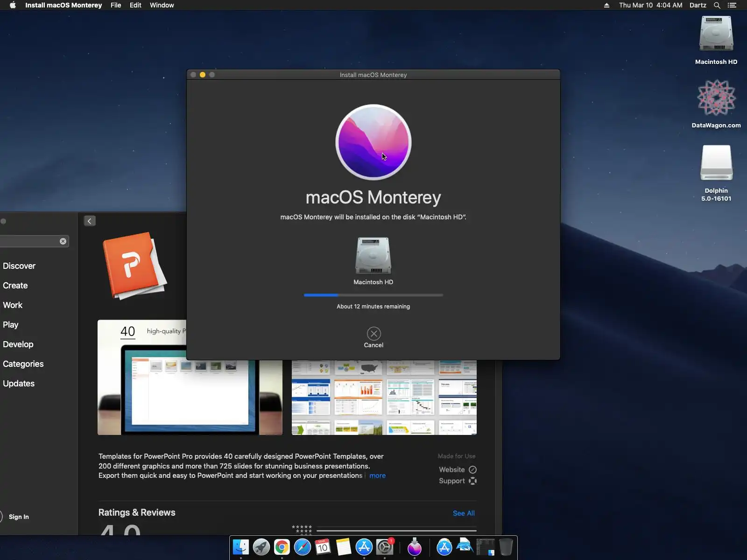Select Create in the App Store sidebar
747x560 pixels.
(15, 286)
